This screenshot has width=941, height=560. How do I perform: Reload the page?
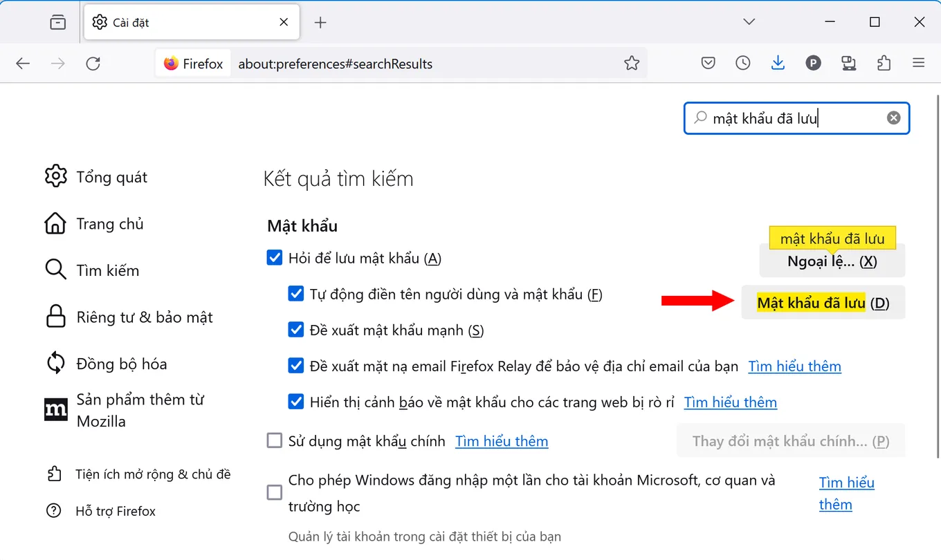click(93, 63)
